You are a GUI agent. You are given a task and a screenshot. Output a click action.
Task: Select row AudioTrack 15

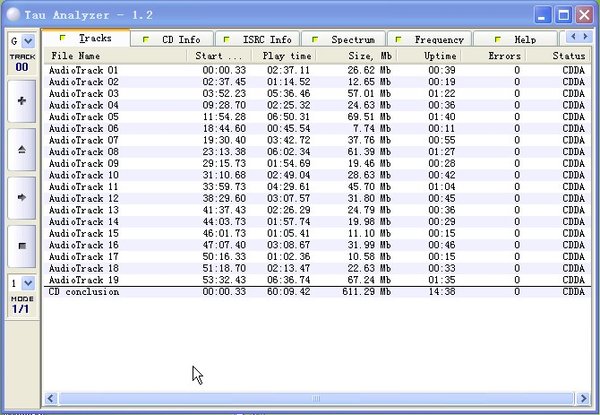click(x=317, y=233)
